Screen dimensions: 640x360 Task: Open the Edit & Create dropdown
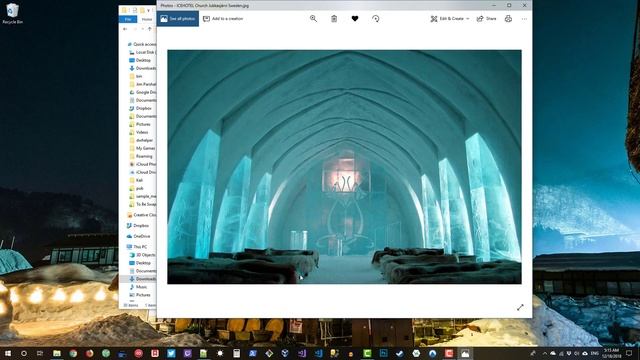[450, 19]
